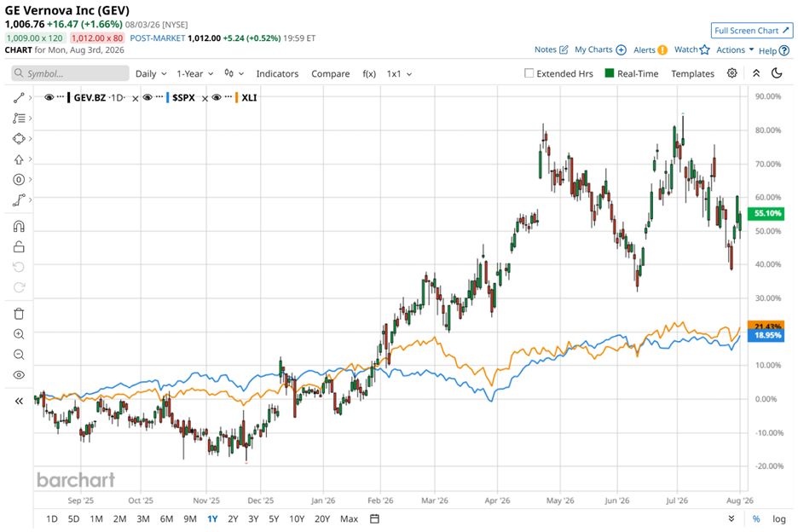Switch to dark mode moon icon
798x532 pixels.
pos(777,73)
